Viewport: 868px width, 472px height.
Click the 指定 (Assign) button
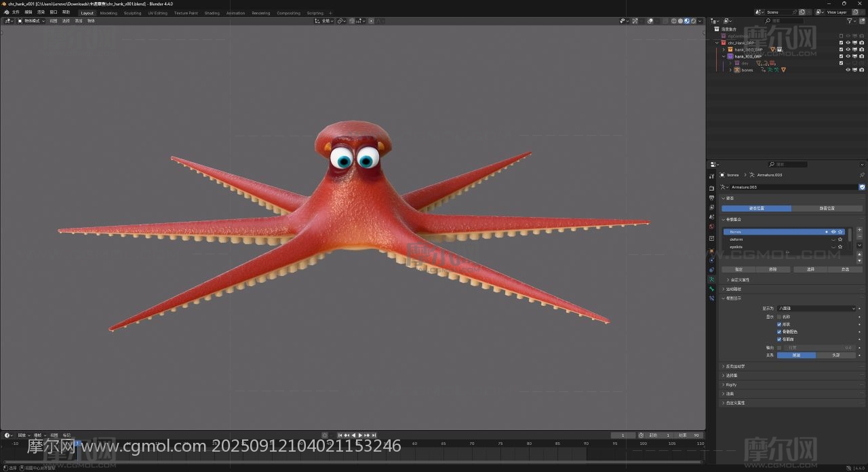coord(738,269)
